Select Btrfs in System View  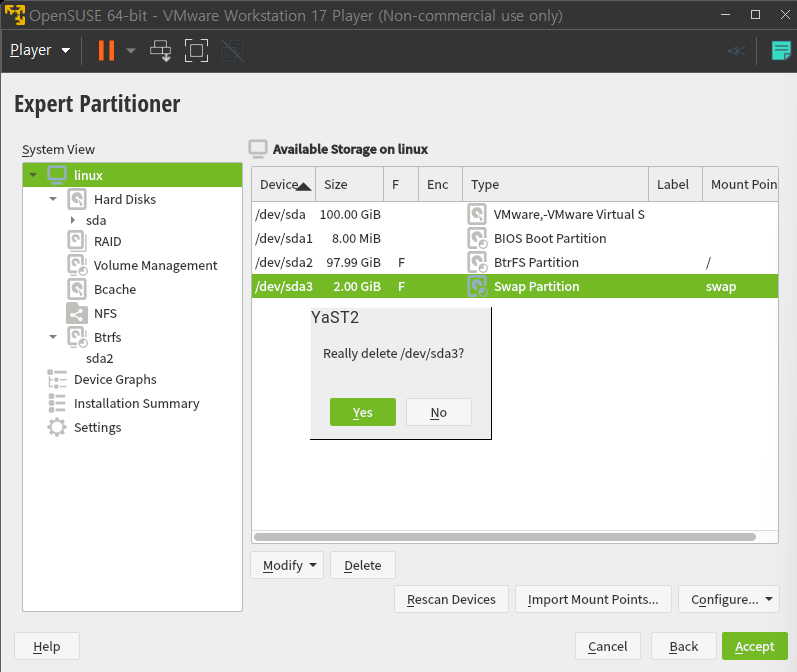107,338
